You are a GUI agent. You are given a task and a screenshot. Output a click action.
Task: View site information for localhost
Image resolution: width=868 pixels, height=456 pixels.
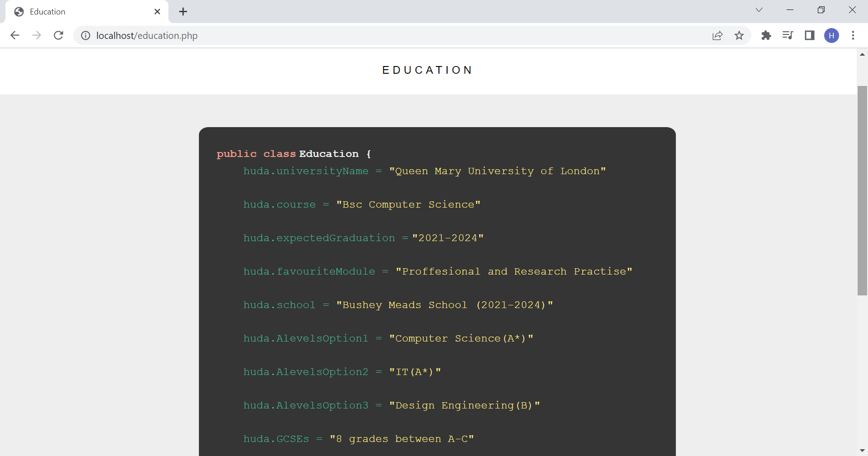tap(85, 35)
